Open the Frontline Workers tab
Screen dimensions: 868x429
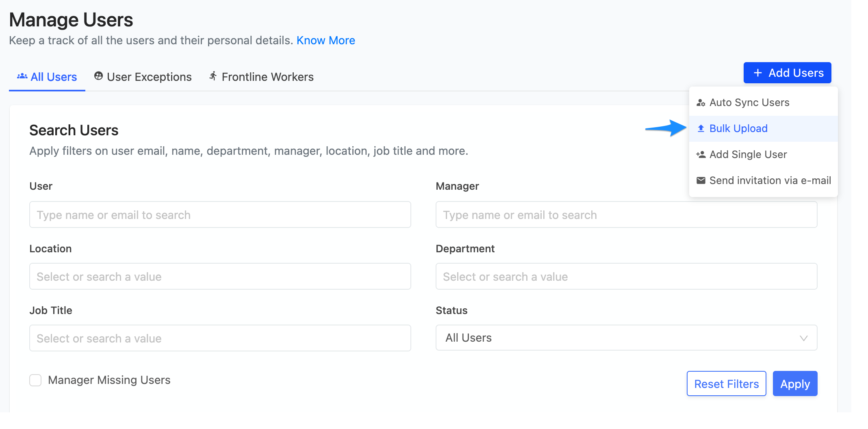[261, 77]
